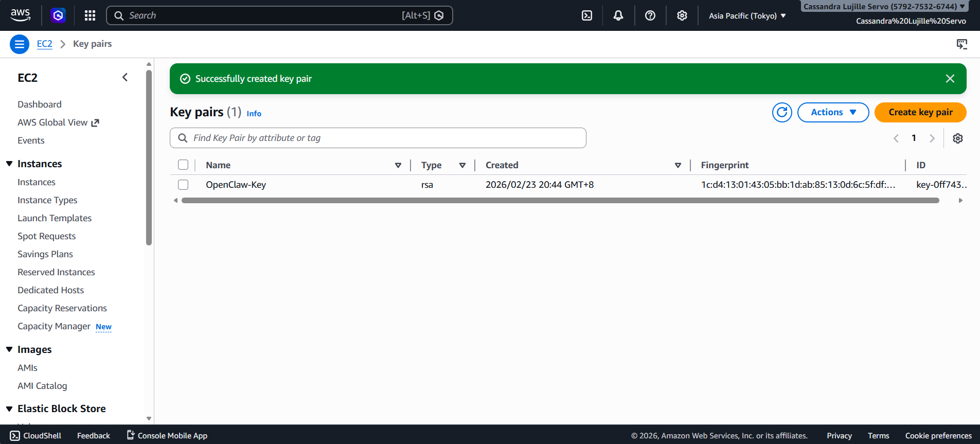
Task: Sort by Type column arrow
Action: pos(462,165)
